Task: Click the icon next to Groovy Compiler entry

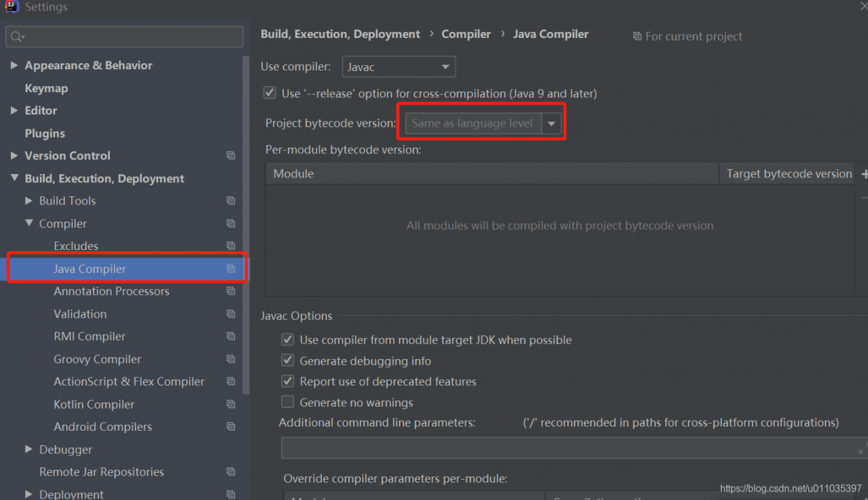Action: (x=231, y=359)
